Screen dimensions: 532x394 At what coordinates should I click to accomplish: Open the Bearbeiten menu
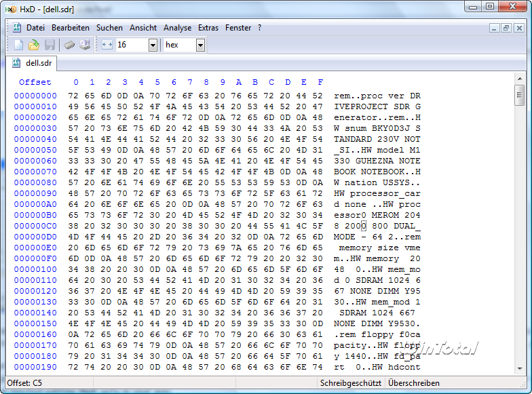tap(71, 28)
